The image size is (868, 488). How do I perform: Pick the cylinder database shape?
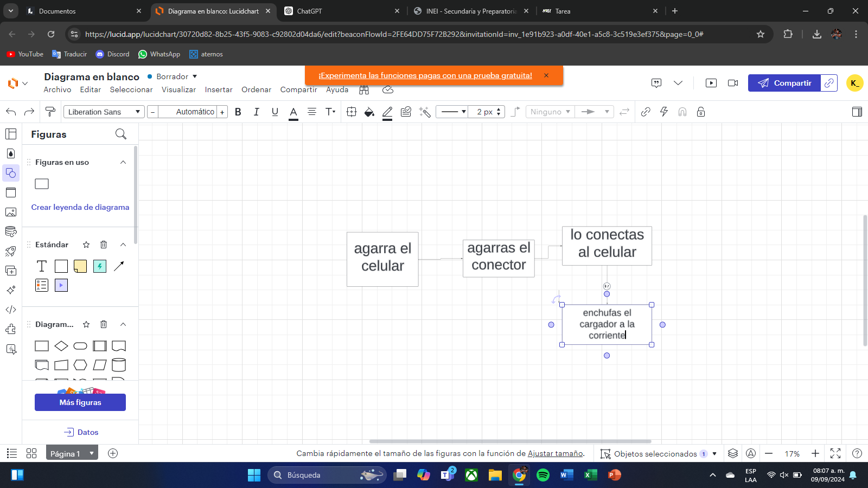pos(119,365)
